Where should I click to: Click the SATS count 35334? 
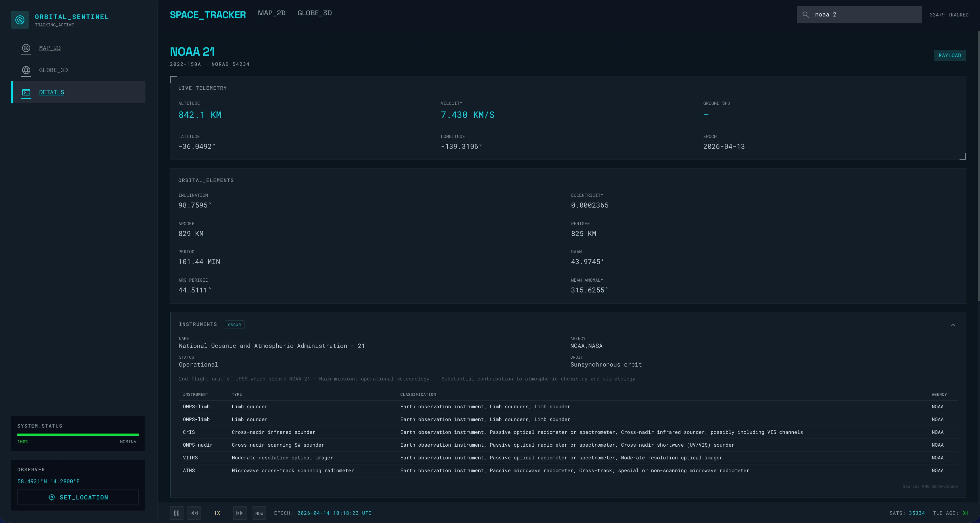916,513
